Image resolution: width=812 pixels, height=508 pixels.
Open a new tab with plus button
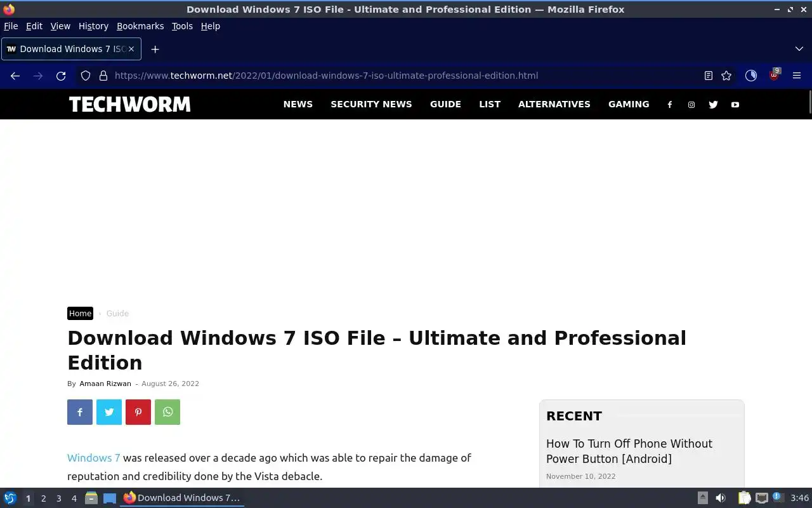point(155,49)
